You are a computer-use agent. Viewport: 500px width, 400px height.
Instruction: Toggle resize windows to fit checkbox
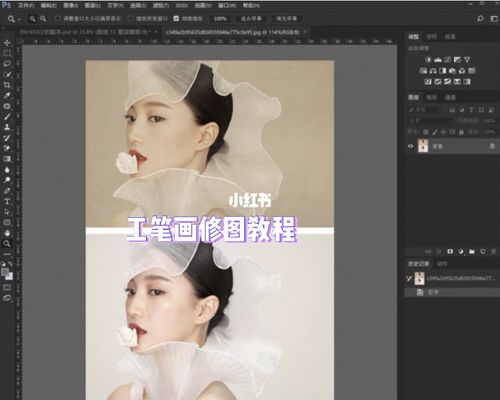[58, 19]
